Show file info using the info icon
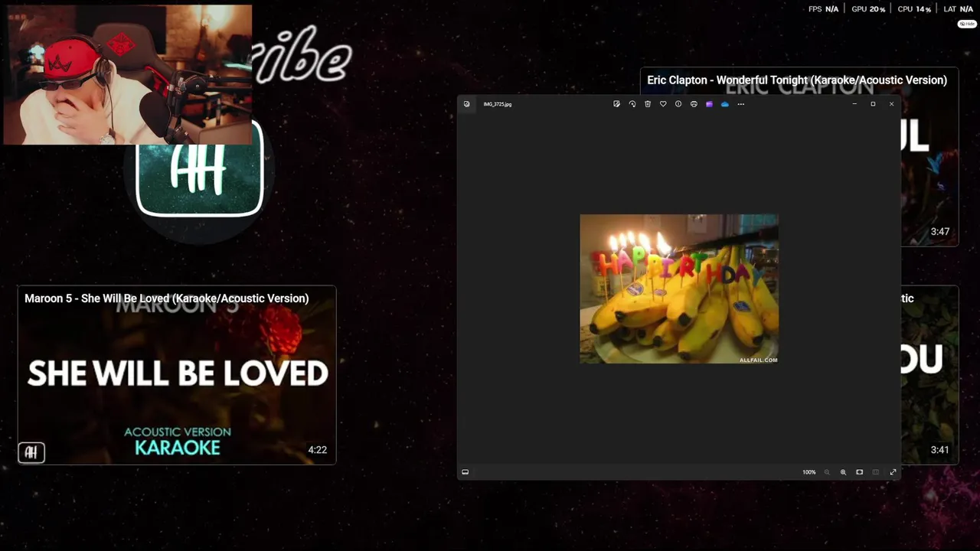This screenshot has height=551, width=980. (678, 104)
